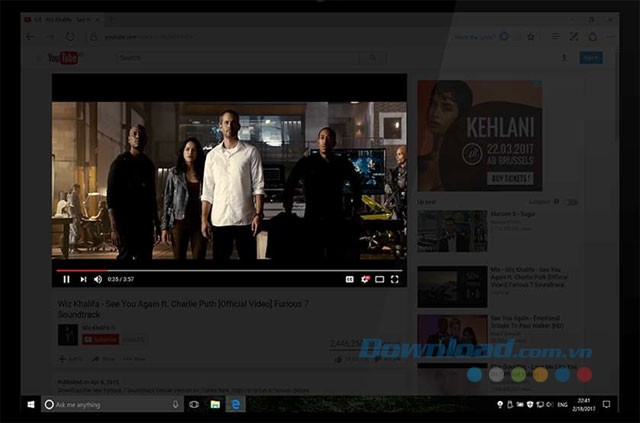The image size is (640, 423).
Task: Skip to next video using the Next button
Action: click(x=83, y=280)
